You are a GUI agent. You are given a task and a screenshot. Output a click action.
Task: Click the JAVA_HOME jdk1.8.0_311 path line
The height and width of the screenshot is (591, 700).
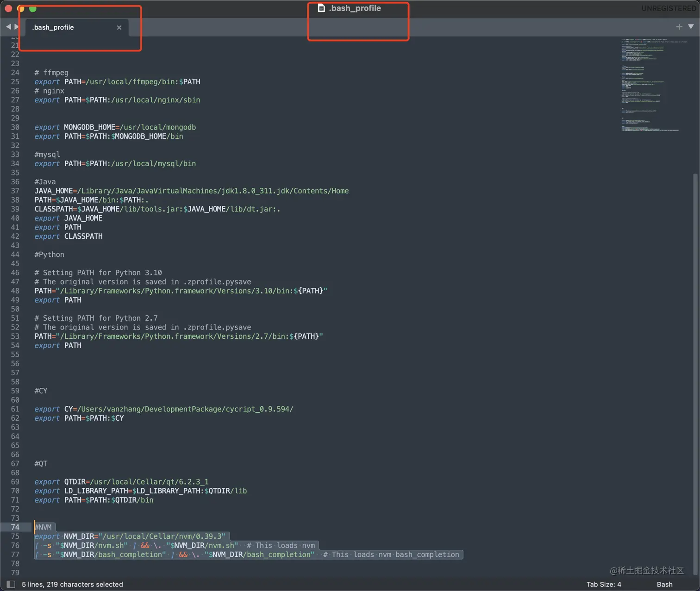click(x=192, y=191)
